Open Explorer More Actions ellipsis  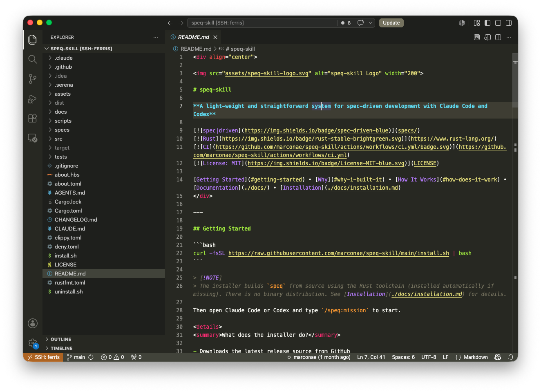point(156,37)
